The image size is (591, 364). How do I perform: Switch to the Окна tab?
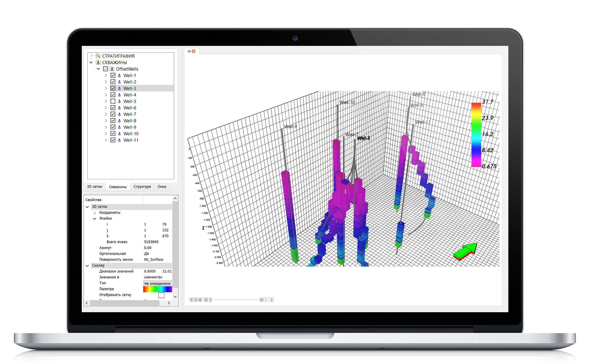pos(162,187)
